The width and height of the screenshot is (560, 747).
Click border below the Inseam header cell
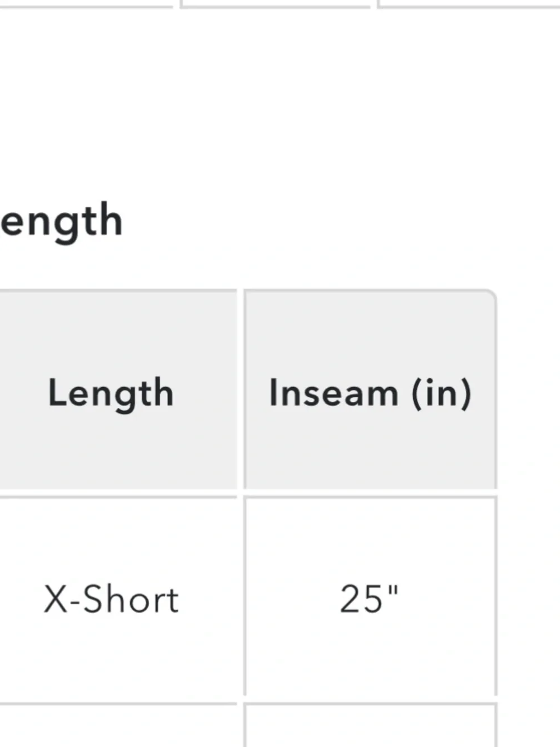click(x=370, y=494)
